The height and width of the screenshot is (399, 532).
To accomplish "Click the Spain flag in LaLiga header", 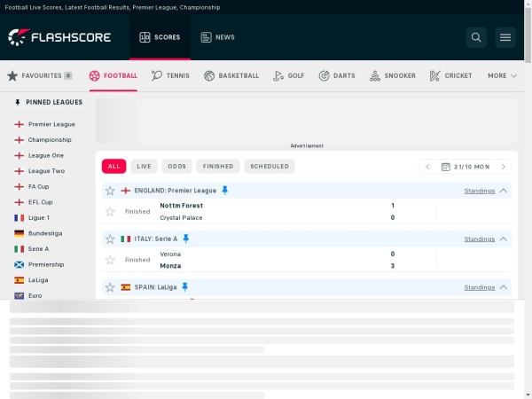I will click(126, 287).
